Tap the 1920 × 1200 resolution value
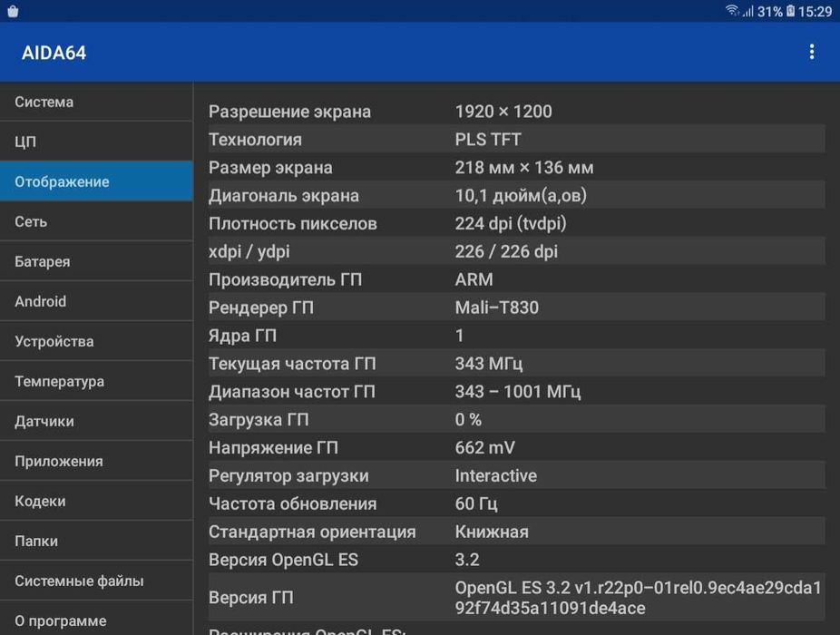This screenshot has height=635, width=840. 503,112
